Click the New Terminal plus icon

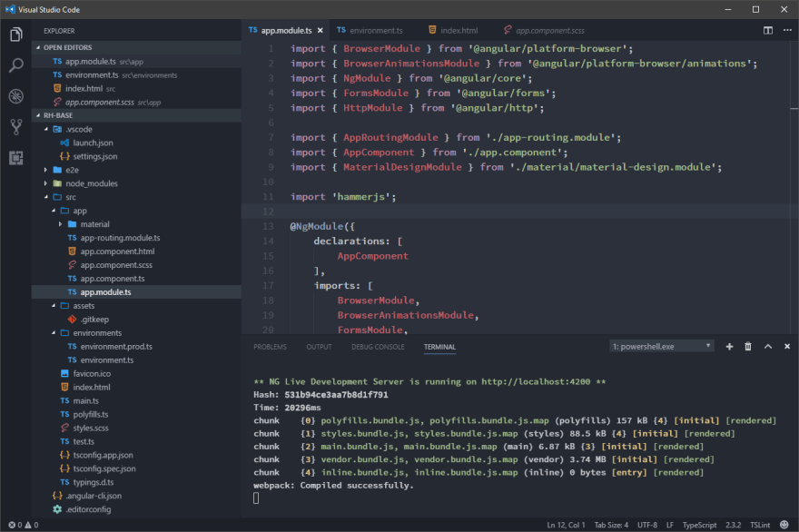click(729, 347)
